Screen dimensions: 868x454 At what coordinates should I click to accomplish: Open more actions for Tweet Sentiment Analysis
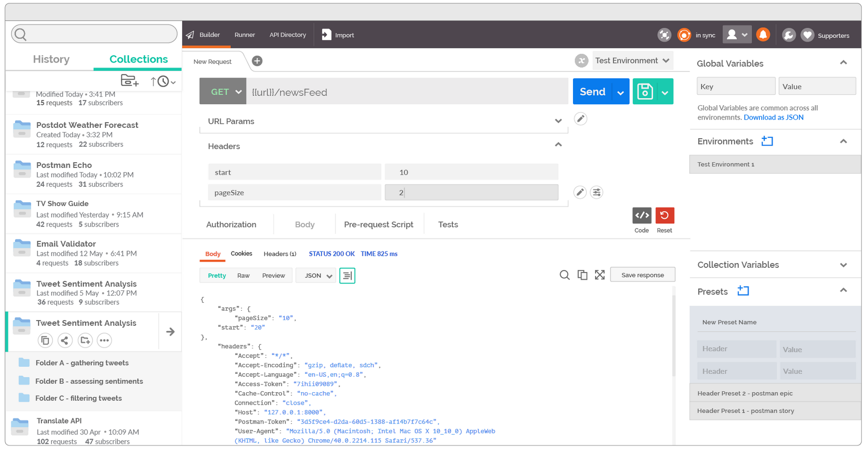coord(104,340)
